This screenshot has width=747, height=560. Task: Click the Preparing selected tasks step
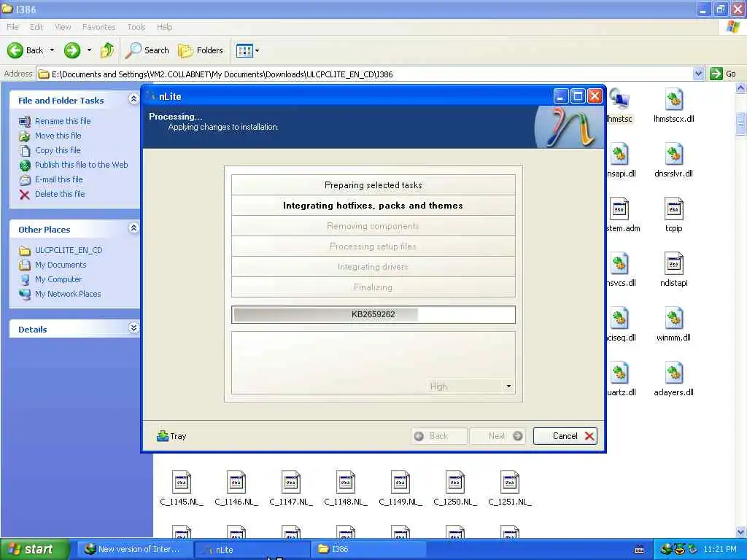click(x=373, y=184)
